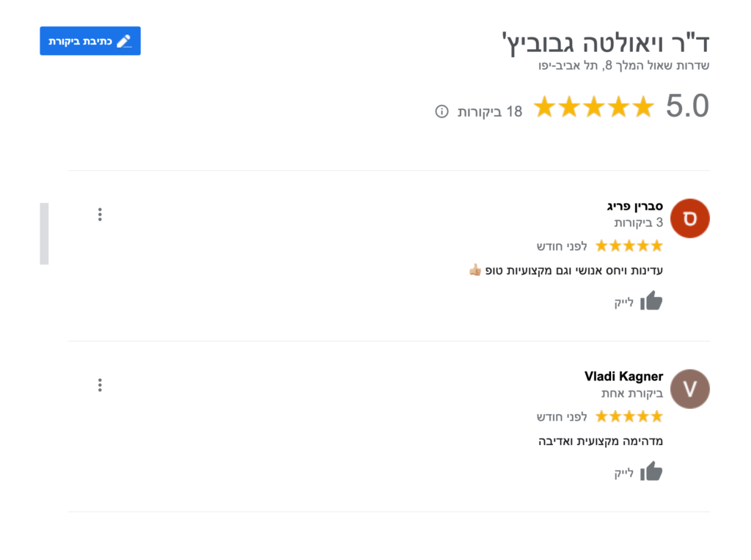
Task: Open the three-dot menu on סברין פריג's review
Action: [x=100, y=215]
